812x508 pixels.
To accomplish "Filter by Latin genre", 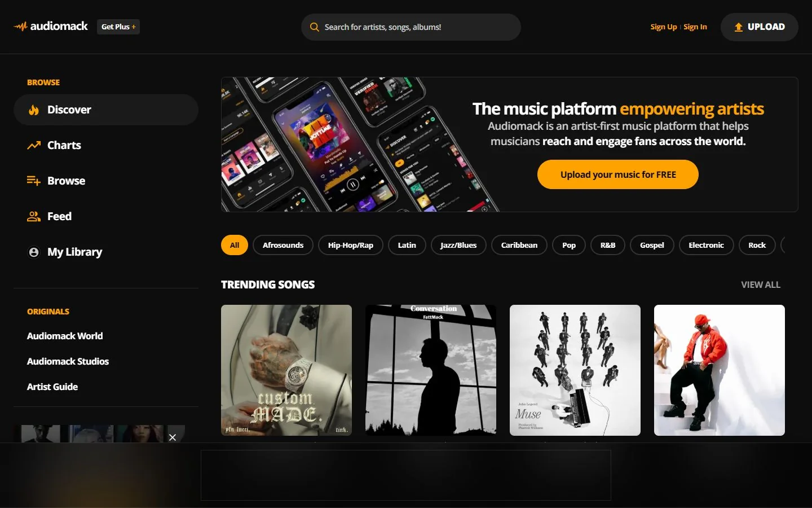I will click(407, 245).
